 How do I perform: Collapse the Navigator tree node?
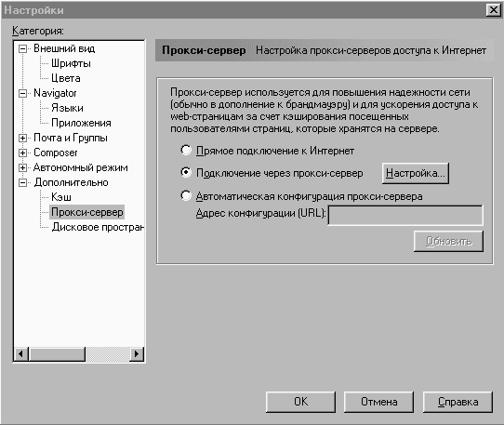click(22, 94)
